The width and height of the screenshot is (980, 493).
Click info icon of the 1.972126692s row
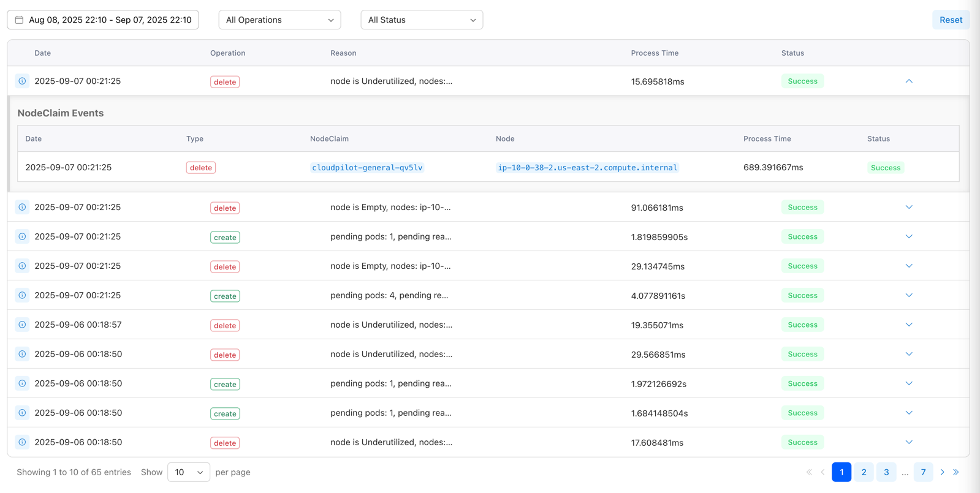click(22, 383)
